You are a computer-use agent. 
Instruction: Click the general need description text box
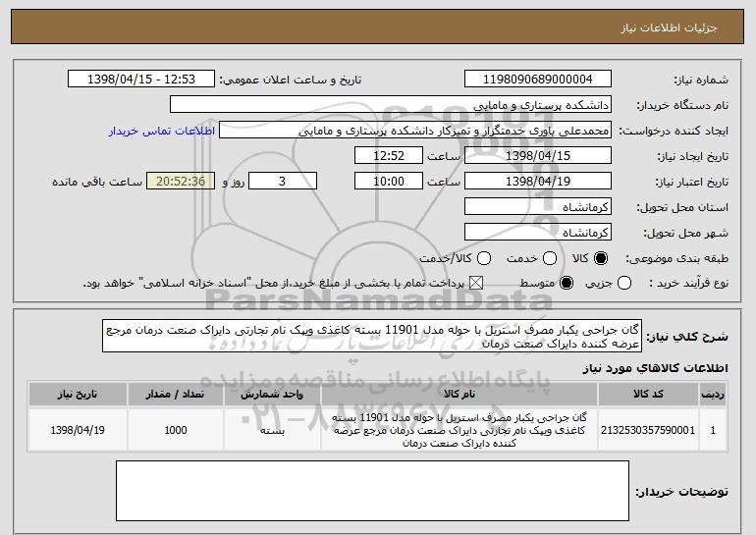coord(372,336)
